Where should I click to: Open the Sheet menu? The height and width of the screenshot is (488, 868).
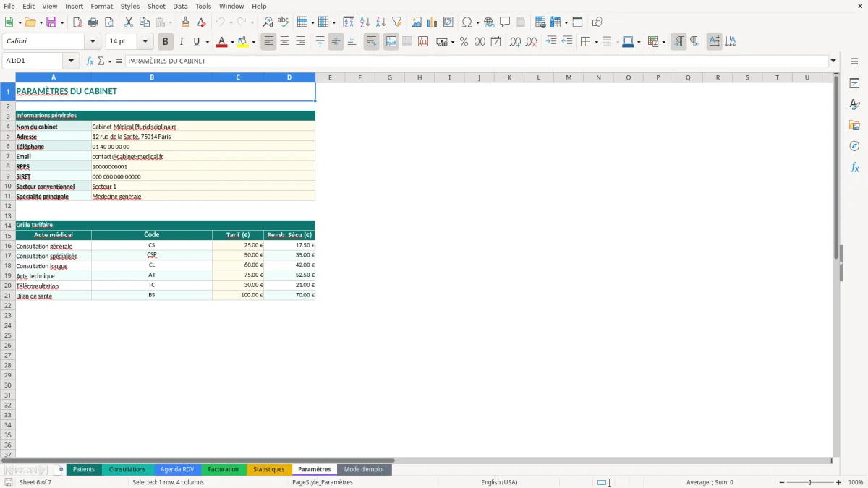[x=156, y=6]
